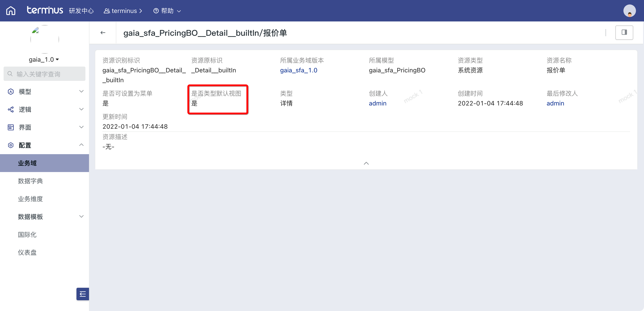Click the 资源名称 value 报价单
The width and height of the screenshot is (644, 311).
tap(556, 70)
